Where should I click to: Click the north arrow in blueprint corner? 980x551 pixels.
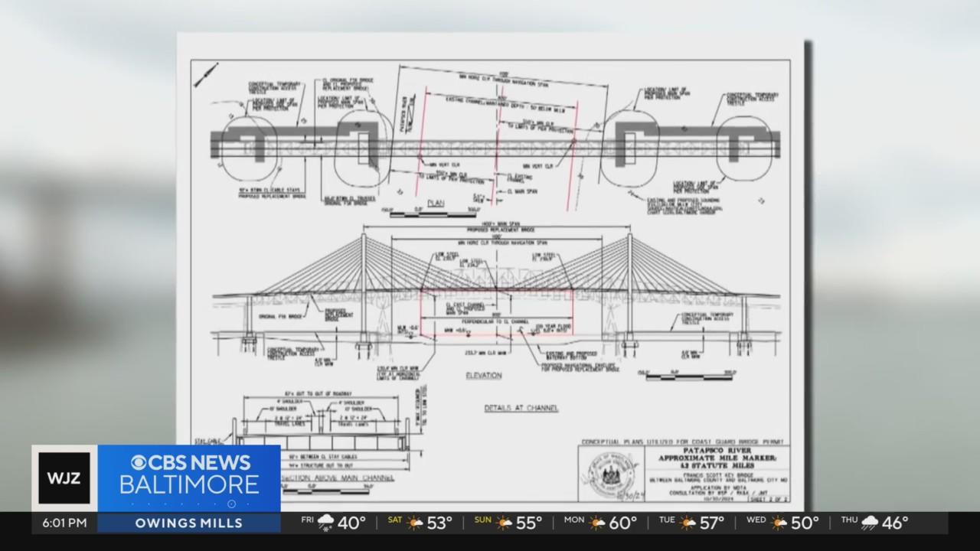point(204,74)
